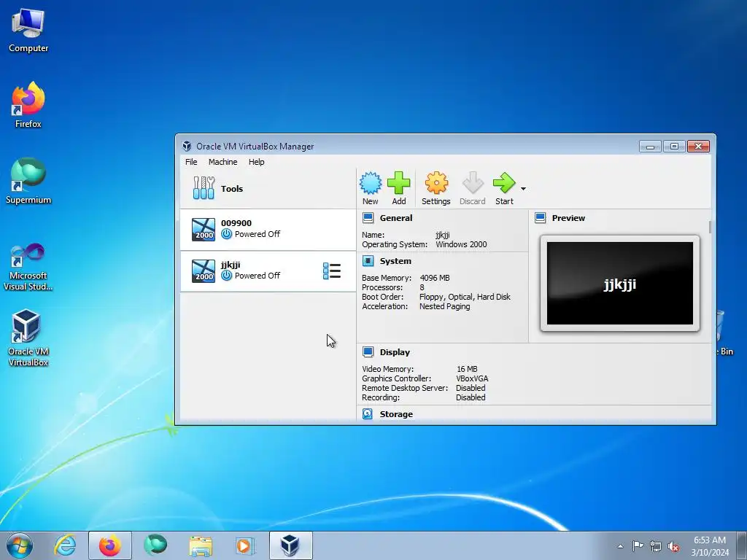Click the network tray icon
Image resolution: width=747 pixels, height=560 pixels.
pyautogui.click(x=656, y=546)
